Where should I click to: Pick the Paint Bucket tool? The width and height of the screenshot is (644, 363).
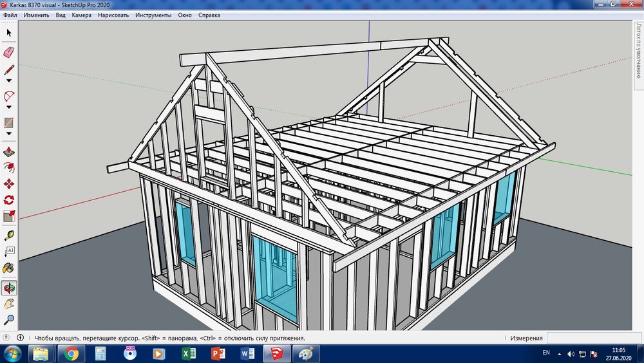coord(9,268)
